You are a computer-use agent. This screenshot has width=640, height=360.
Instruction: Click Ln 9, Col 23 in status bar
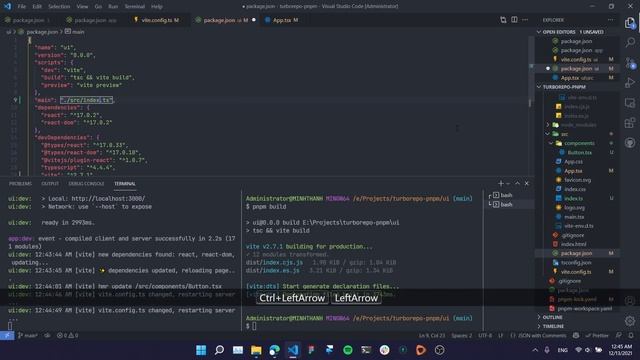tap(432, 336)
